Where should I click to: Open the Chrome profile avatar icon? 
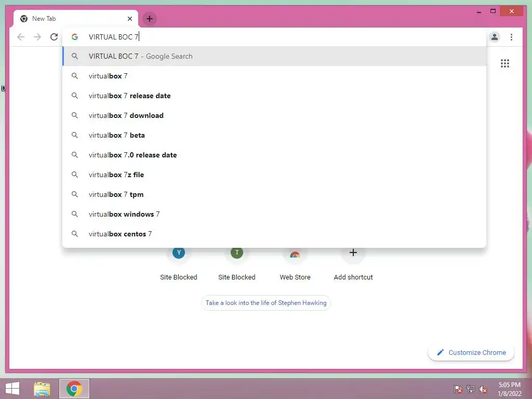(495, 37)
